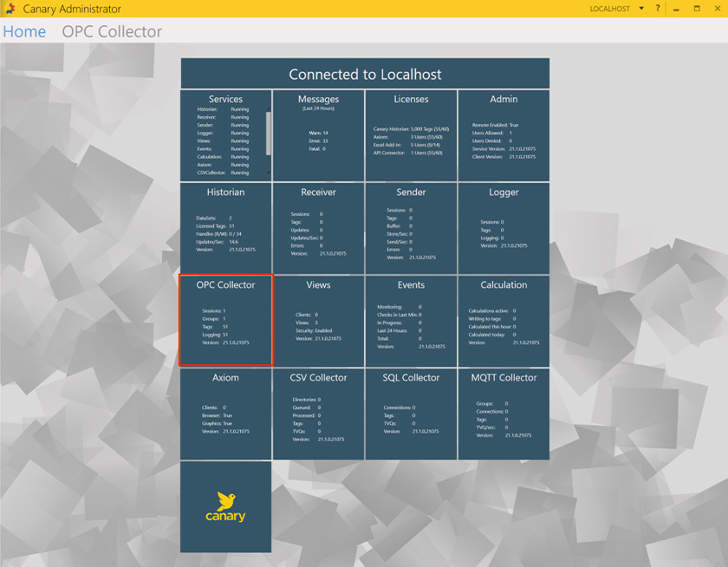Click the 'Error: 33' count in Messages

[319, 140]
